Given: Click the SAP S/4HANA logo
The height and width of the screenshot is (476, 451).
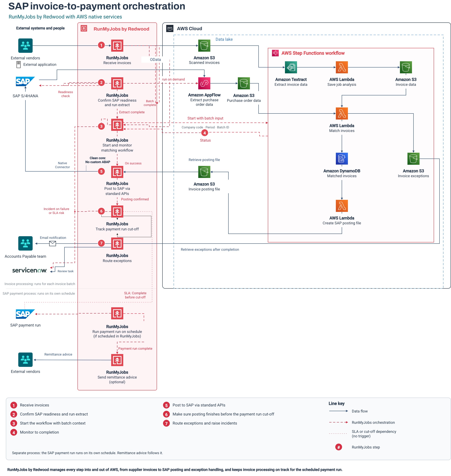Looking at the screenshot, I should point(25,81).
